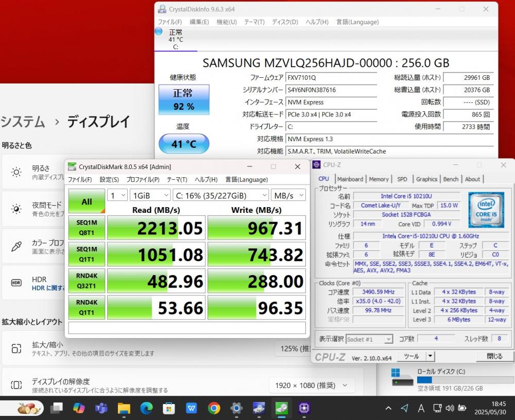Open Copilot from the taskbar
This screenshot has width=515, height=420.
pos(79,408)
